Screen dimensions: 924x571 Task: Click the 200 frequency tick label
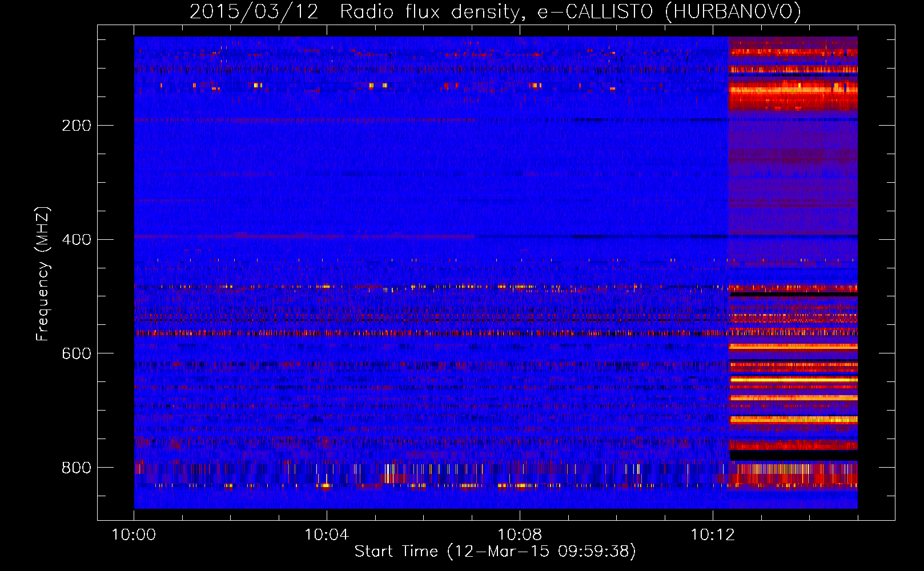point(77,126)
